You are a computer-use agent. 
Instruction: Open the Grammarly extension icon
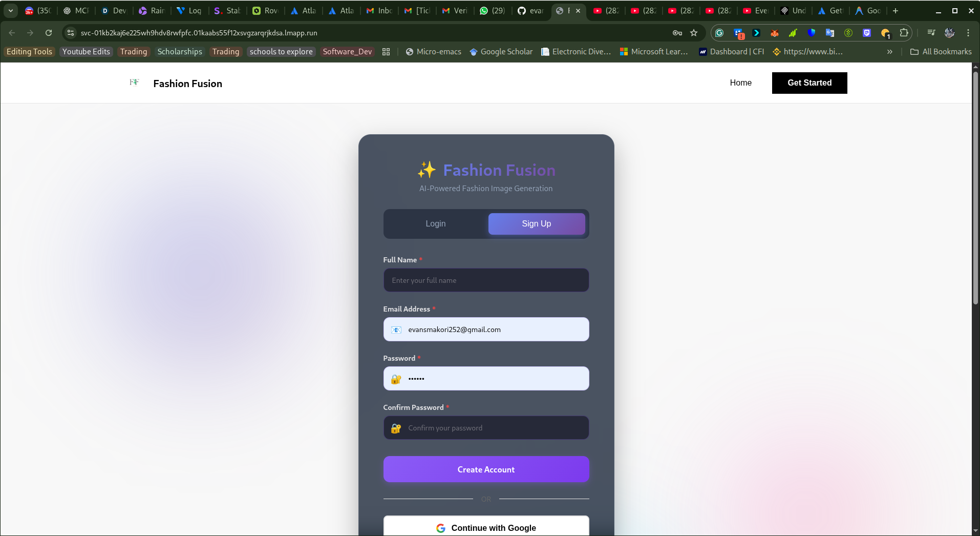pyautogui.click(x=719, y=33)
